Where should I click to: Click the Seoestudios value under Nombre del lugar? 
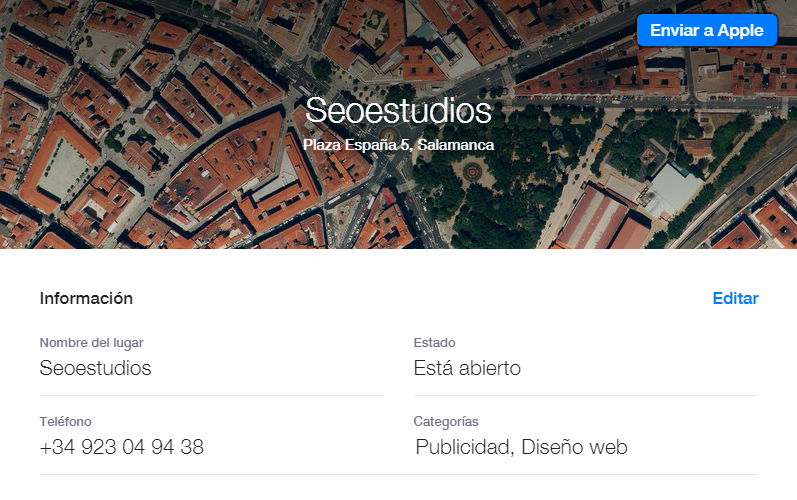pos(96,368)
